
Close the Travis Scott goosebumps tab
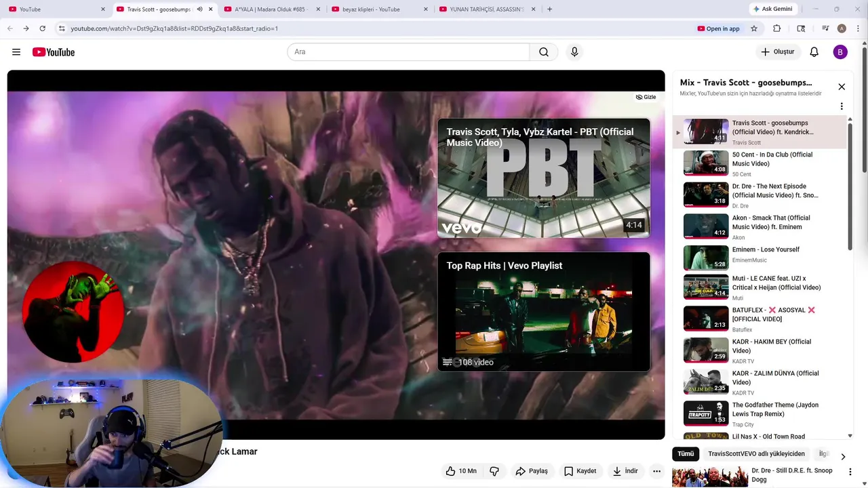[210, 9]
